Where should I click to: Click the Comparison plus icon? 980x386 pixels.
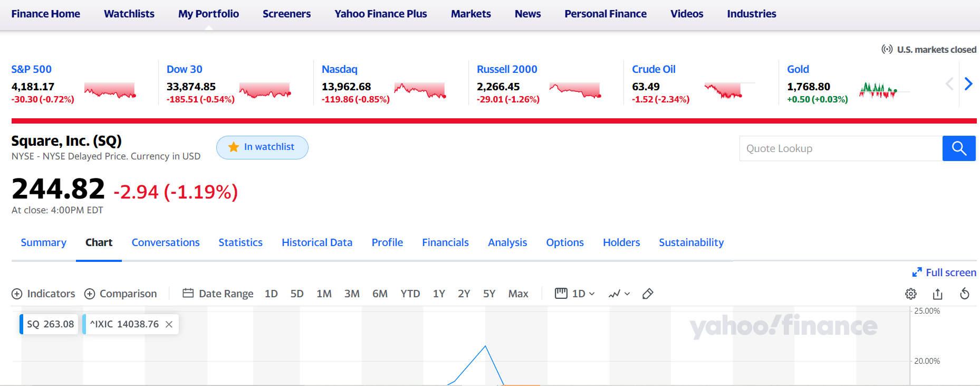90,294
